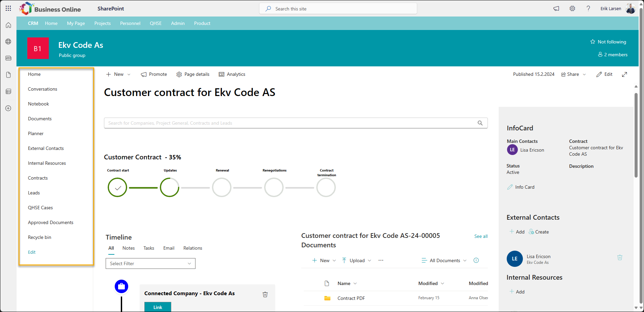Open the lists icon in left rail

coord(8,91)
